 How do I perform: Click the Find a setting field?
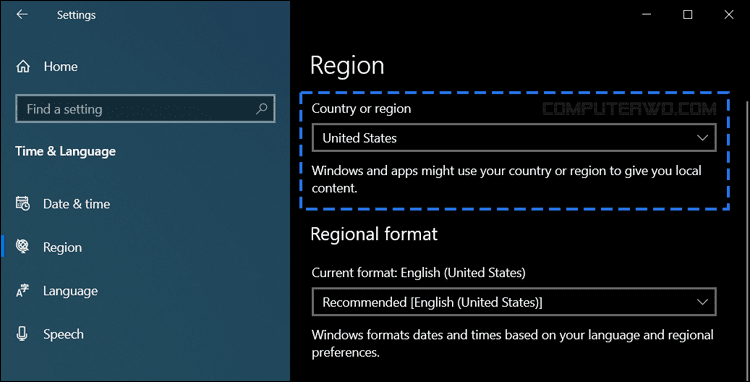[145, 109]
